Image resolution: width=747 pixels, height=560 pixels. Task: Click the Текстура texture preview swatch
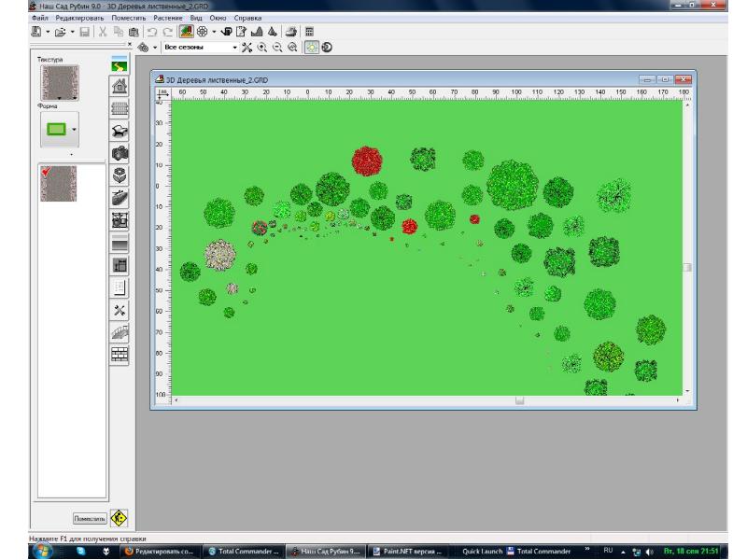(x=60, y=83)
